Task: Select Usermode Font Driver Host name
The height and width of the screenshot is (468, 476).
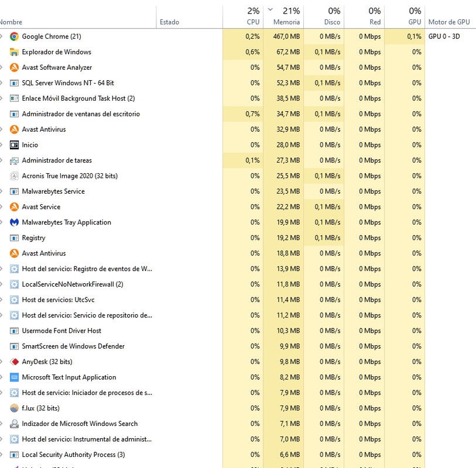Action: click(61, 331)
